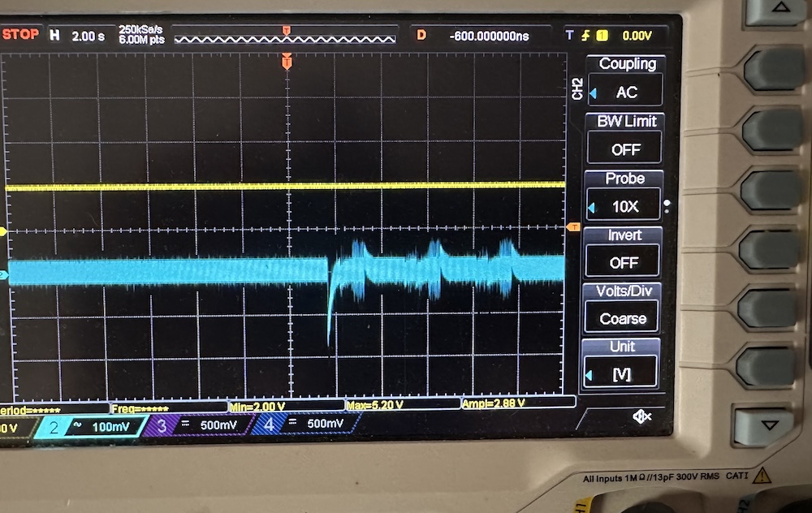Click the orange trigger level arrow on the right edge
This screenshot has width=812, height=513.
coord(573,226)
